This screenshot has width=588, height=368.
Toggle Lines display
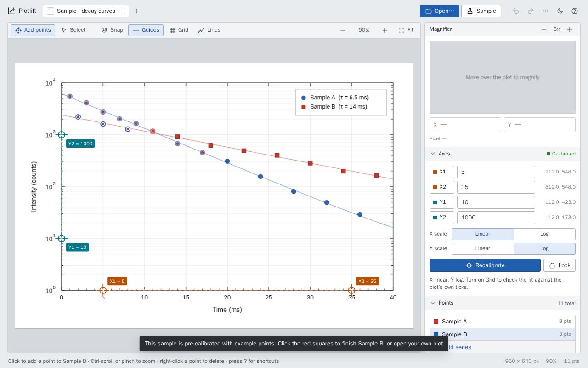pos(209,30)
